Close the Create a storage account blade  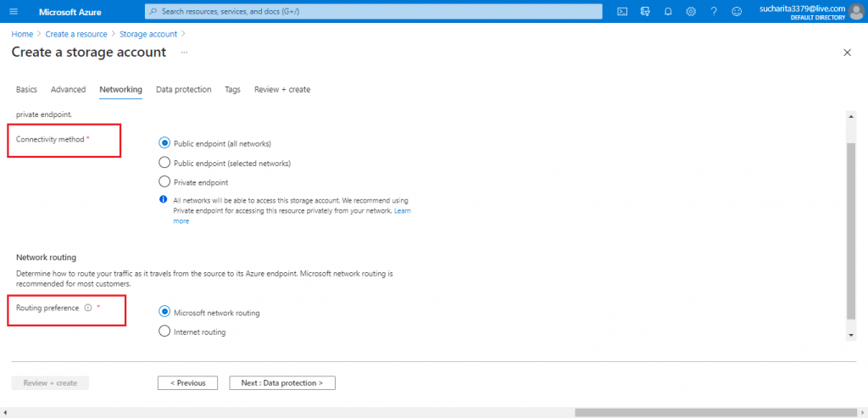pos(847,53)
